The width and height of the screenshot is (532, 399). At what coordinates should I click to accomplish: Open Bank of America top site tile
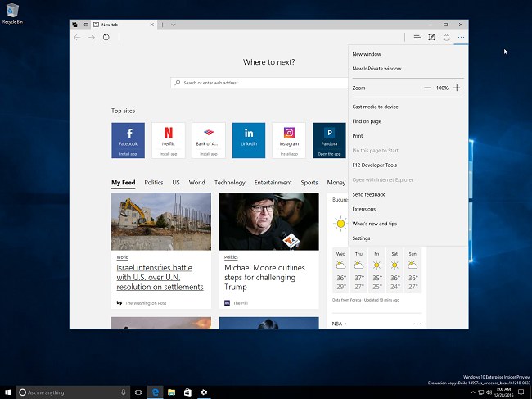coord(209,140)
